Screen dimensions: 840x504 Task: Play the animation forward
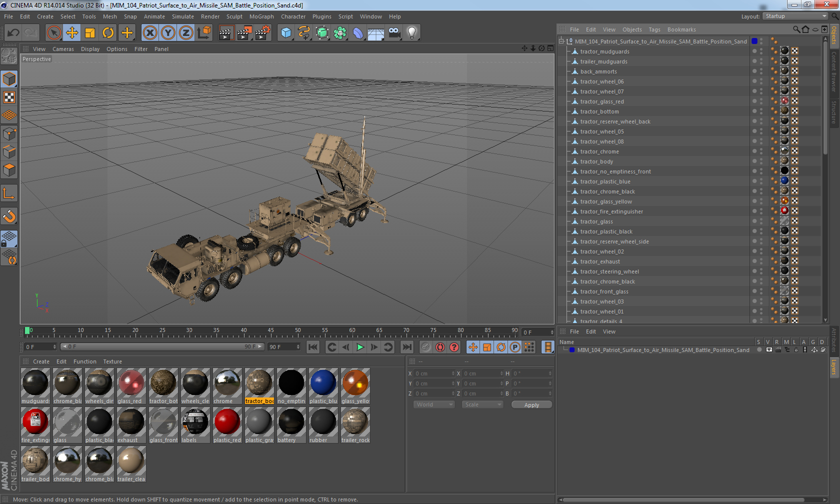pos(360,347)
